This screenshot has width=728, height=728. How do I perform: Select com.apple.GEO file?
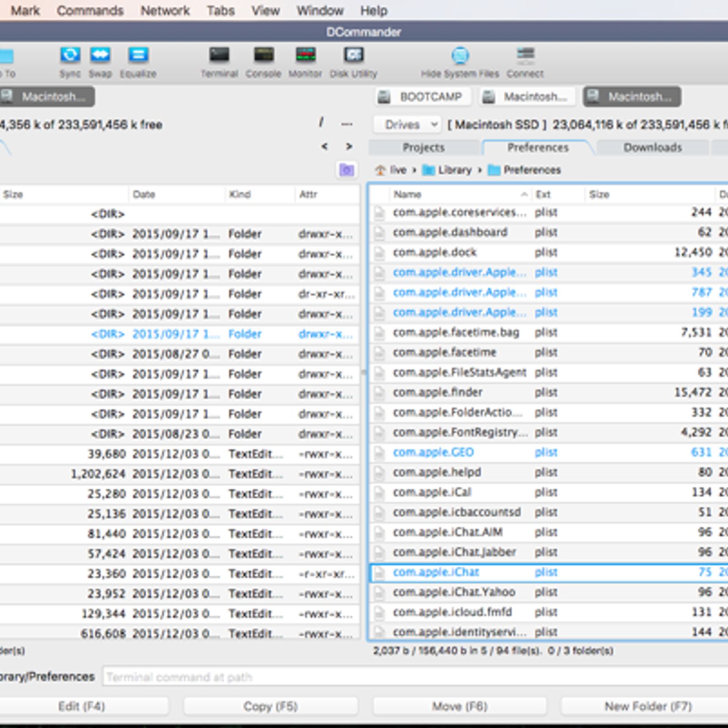pyautogui.click(x=549, y=453)
